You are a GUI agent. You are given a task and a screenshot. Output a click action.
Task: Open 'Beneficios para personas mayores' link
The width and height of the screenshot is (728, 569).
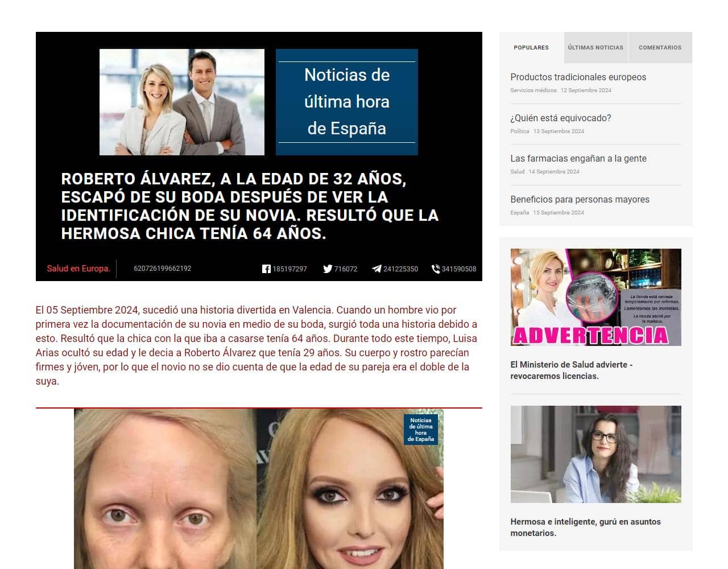[x=580, y=200]
